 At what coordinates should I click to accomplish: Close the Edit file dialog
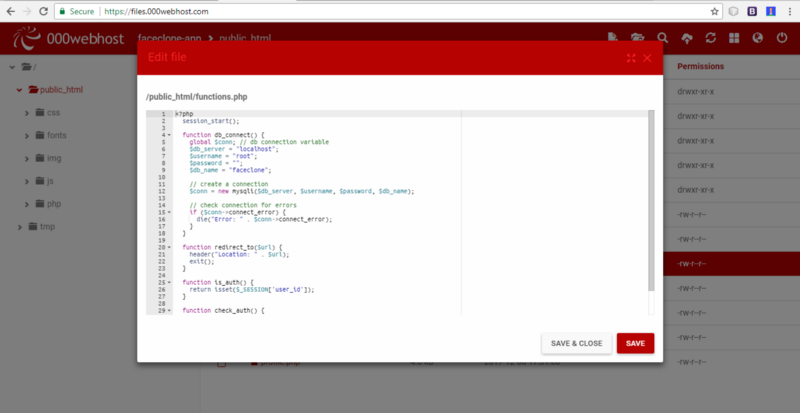[x=647, y=58]
